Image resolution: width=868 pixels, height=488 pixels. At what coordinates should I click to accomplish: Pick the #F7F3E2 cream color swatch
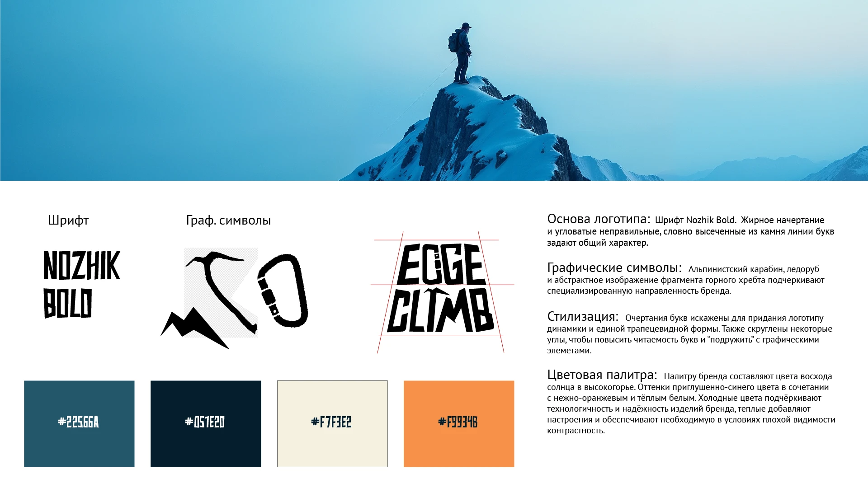click(x=332, y=424)
